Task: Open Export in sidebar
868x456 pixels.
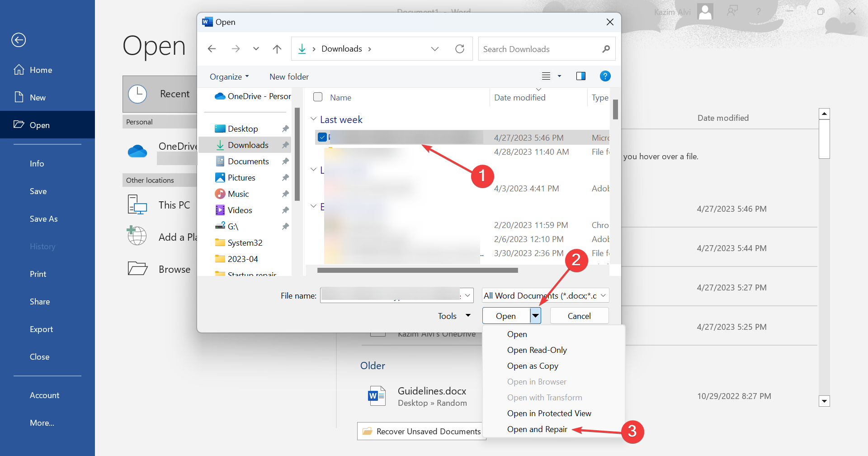Action: (x=41, y=329)
